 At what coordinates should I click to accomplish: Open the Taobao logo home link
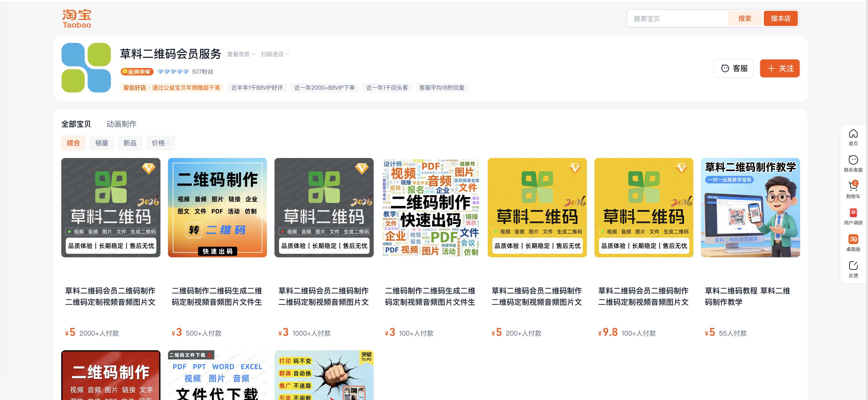point(77,19)
